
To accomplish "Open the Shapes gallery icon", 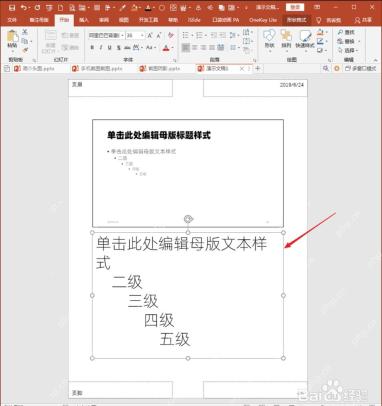I will [x=269, y=35].
